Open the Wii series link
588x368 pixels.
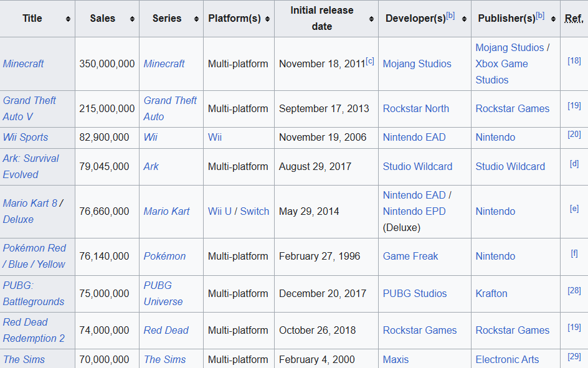(x=150, y=137)
